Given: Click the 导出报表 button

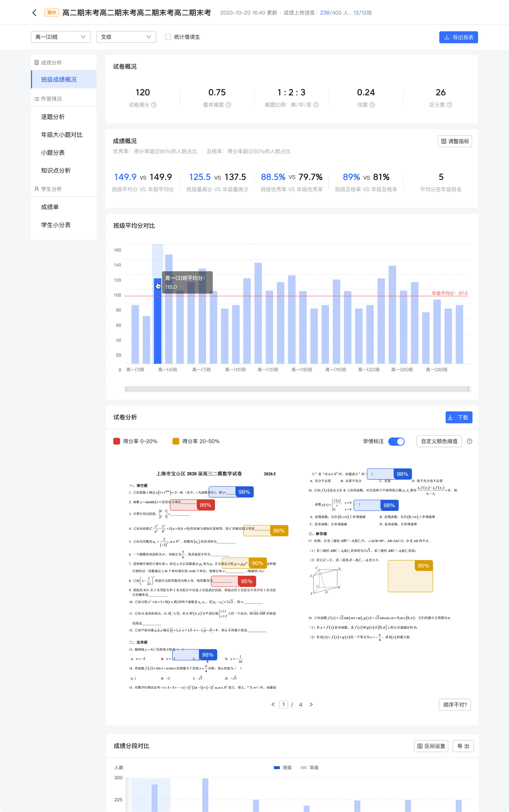Looking at the screenshot, I should (x=458, y=37).
